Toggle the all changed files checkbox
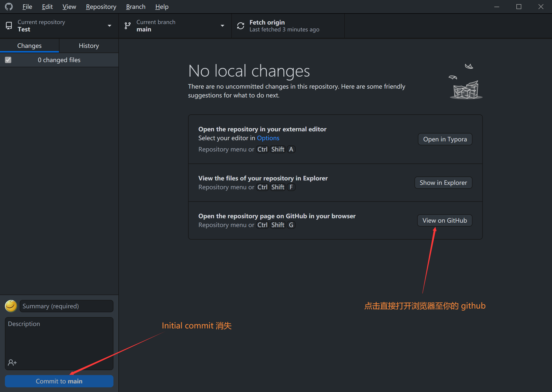The height and width of the screenshot is (392, 552). (x=8, y=60)
